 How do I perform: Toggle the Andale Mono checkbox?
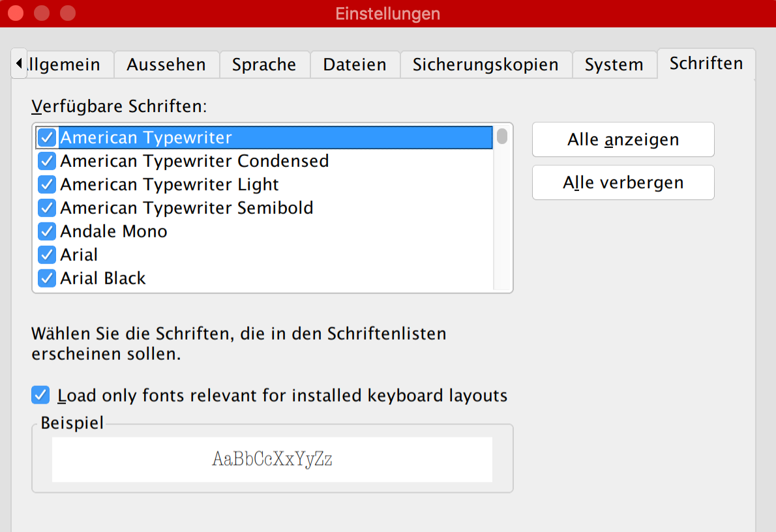point(47,231)
